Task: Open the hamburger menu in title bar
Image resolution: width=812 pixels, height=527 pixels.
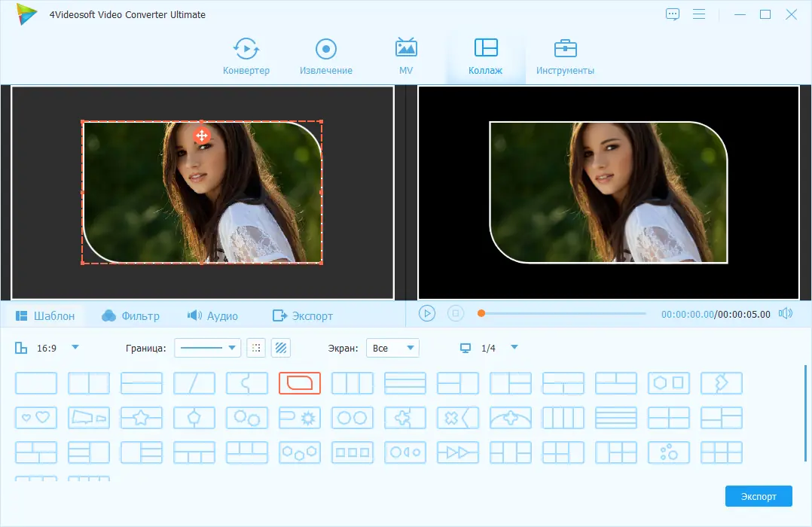Action: tap(699, 14)
